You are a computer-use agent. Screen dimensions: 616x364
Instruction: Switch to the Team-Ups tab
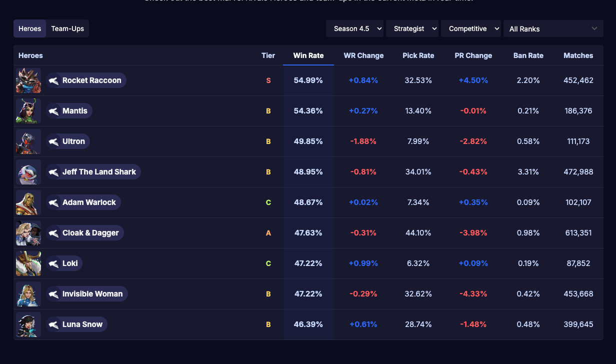[x=67, y=28]
